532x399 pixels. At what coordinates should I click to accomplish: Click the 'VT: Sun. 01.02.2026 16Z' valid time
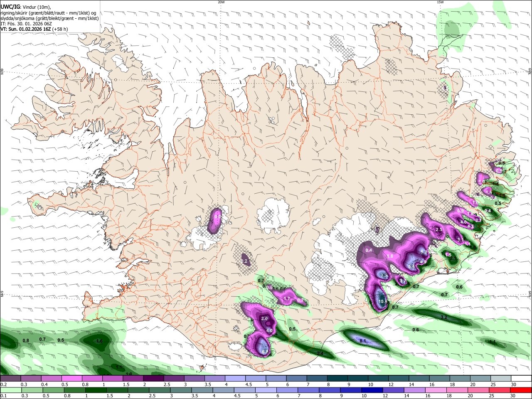point(26,29)
